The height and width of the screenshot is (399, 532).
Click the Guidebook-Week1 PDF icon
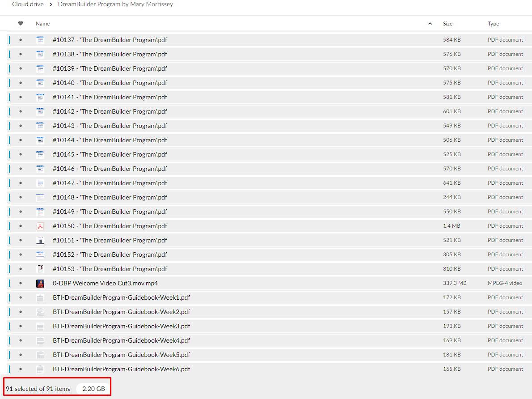40,297
